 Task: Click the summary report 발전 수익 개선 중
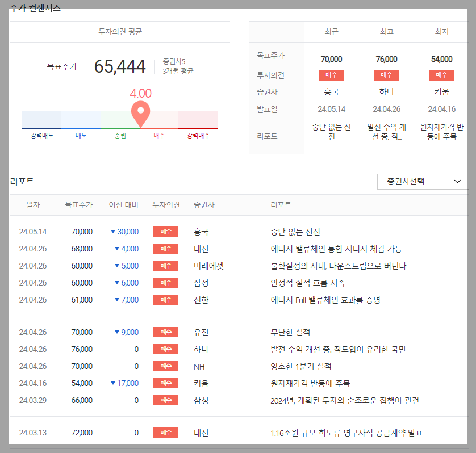[x=386, y=132]
